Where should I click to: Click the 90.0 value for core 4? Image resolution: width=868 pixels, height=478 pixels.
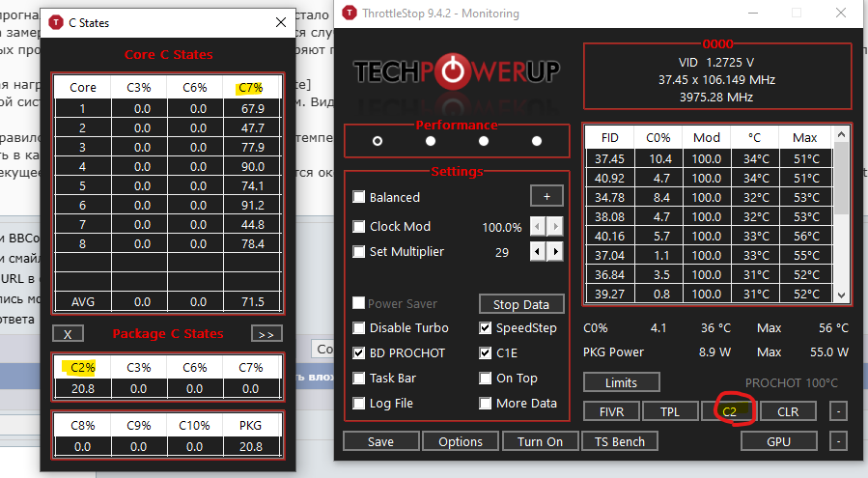(252, 167)
